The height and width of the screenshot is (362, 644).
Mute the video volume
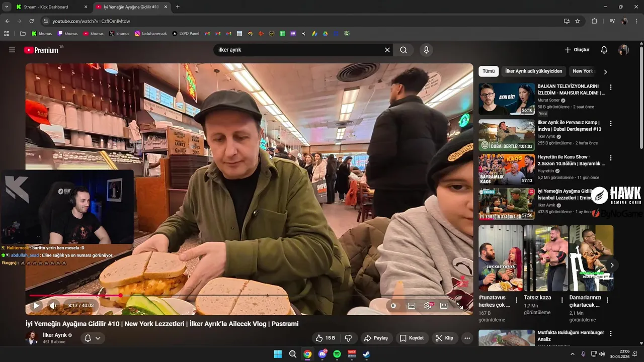pyautogui.click(x=53, y=306)
